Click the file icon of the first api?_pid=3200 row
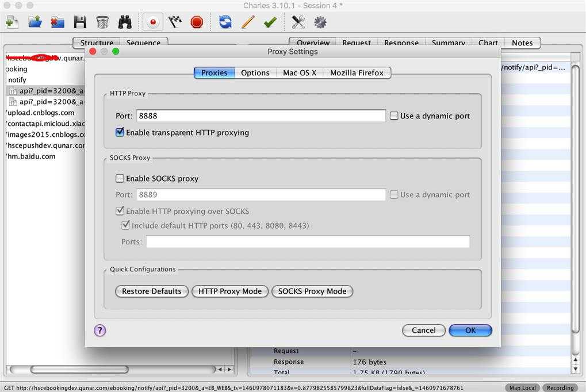Viewport: 586px width, 392px height. click(x=13, y=91)
